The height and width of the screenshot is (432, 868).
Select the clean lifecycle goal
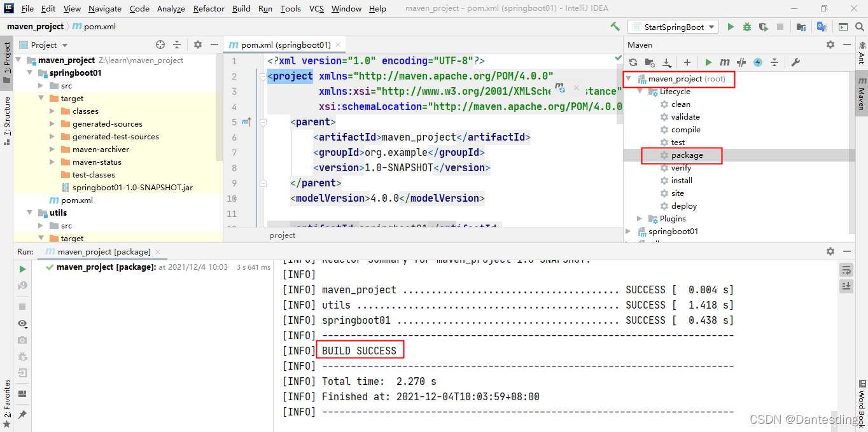pos(680,104)
